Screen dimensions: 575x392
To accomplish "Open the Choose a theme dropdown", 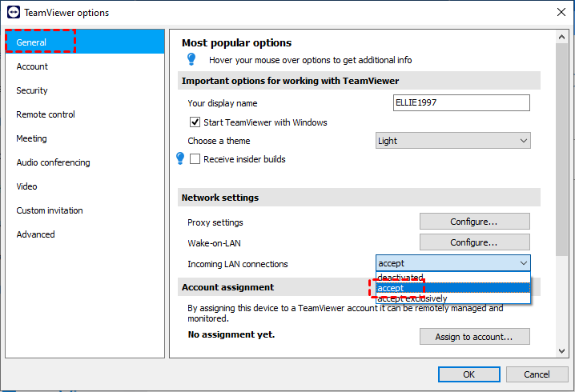I will pos(452,141).
